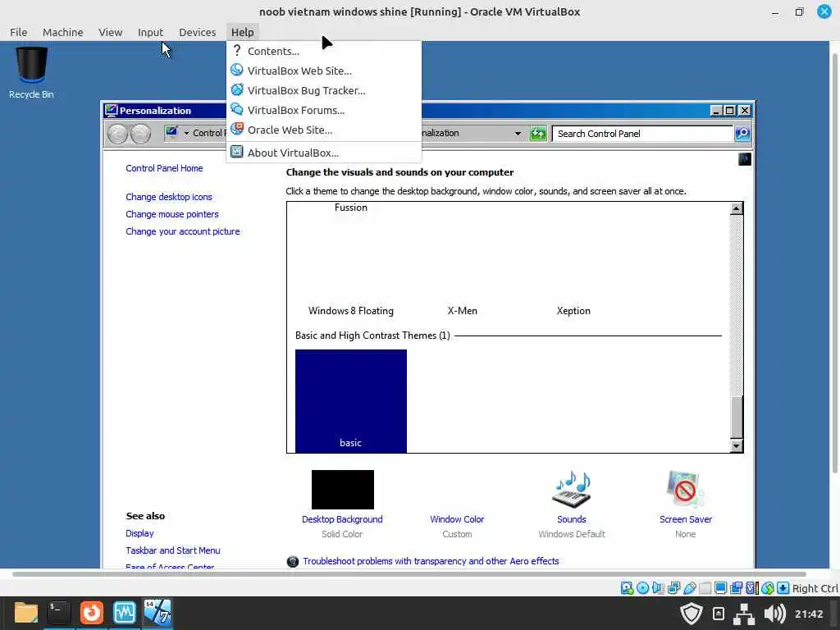
Task: Open the Sounds music-notes icon
Action: coord(572,489)
